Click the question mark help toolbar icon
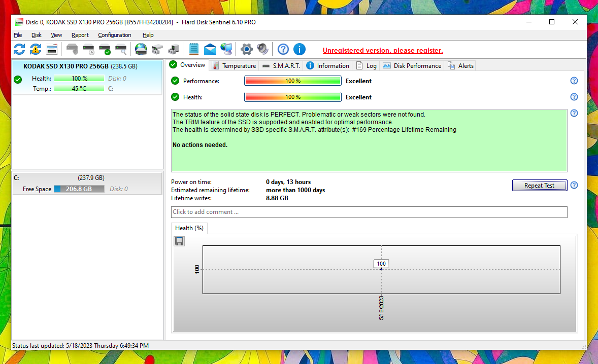The height and width of the screenshot is (364, 598). (x=283, y=49)
